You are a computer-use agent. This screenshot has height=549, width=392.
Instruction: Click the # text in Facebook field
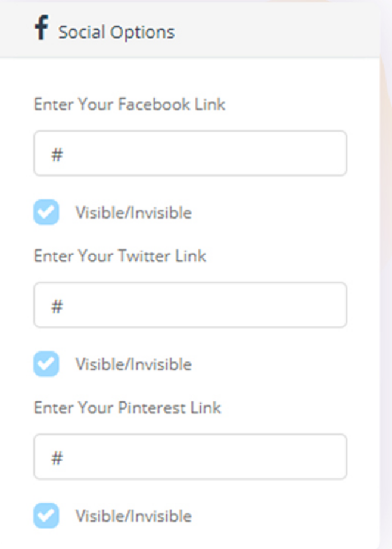[57, 155]
